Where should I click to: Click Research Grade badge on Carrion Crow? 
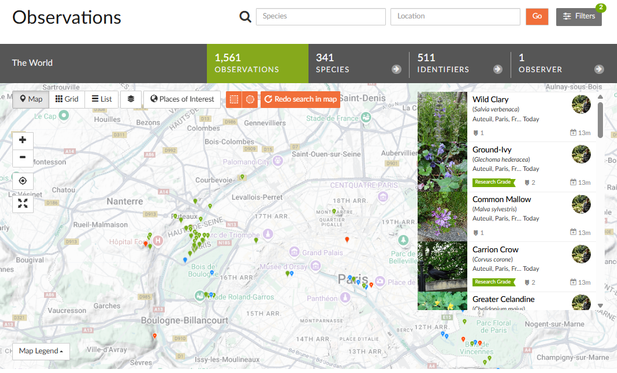494,282
